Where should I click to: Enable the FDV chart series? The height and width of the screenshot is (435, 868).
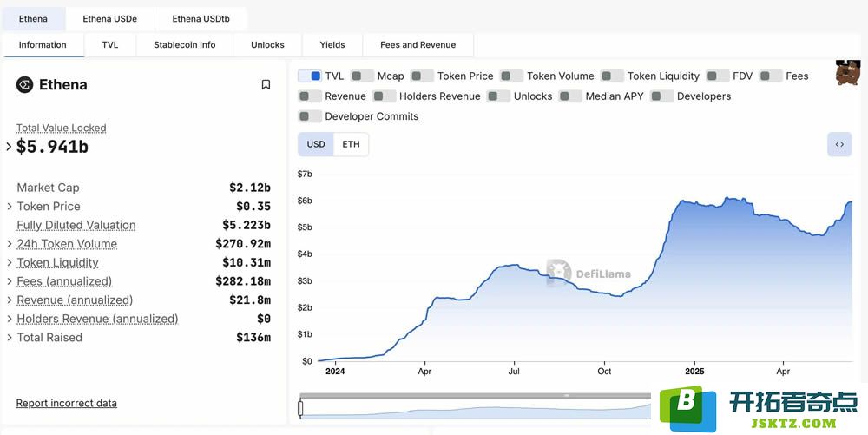(718, 76)
